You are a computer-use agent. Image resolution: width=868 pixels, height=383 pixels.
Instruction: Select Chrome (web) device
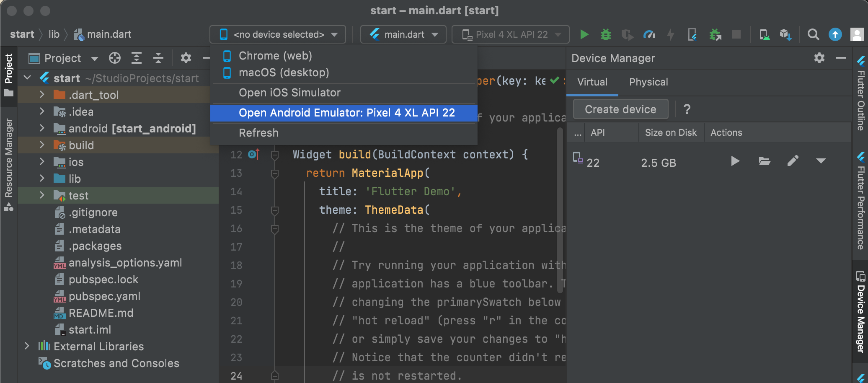(x=344, y=56)
